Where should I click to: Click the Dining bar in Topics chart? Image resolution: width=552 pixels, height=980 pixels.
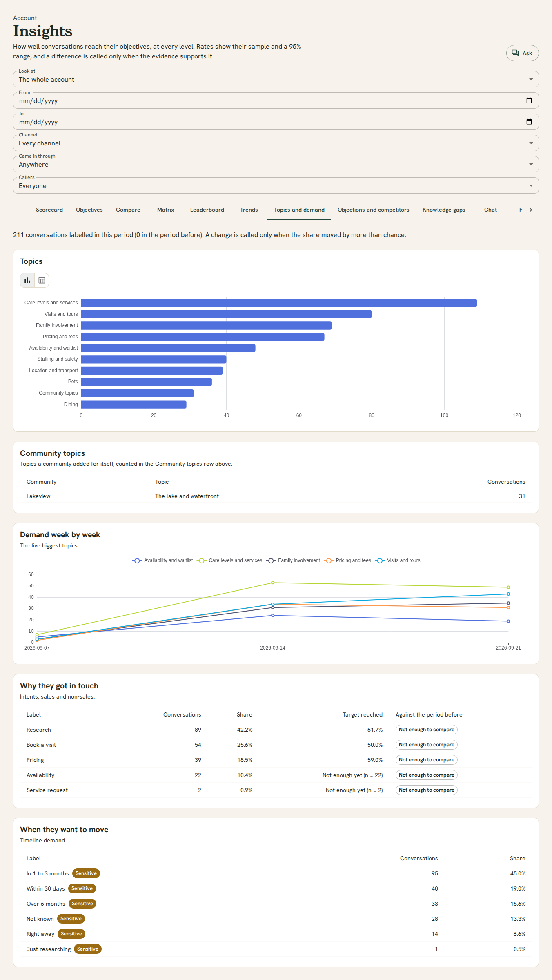tap(134, 404)
